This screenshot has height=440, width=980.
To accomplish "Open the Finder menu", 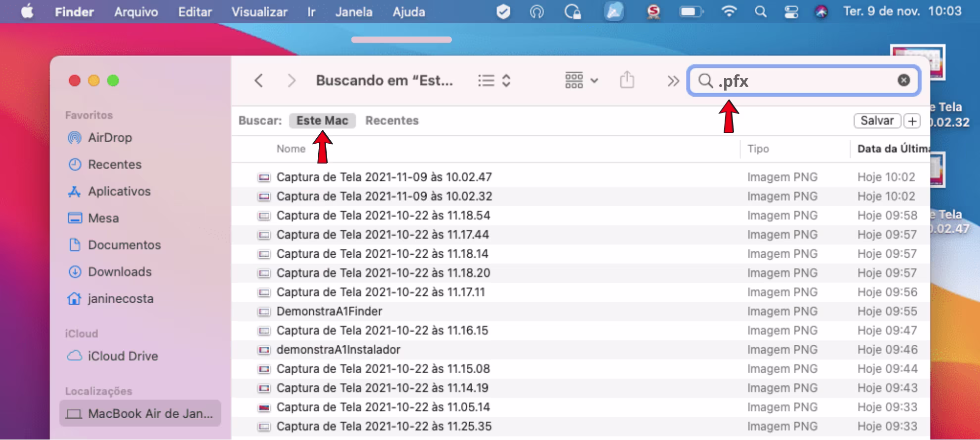I will [x=74, y=12].
